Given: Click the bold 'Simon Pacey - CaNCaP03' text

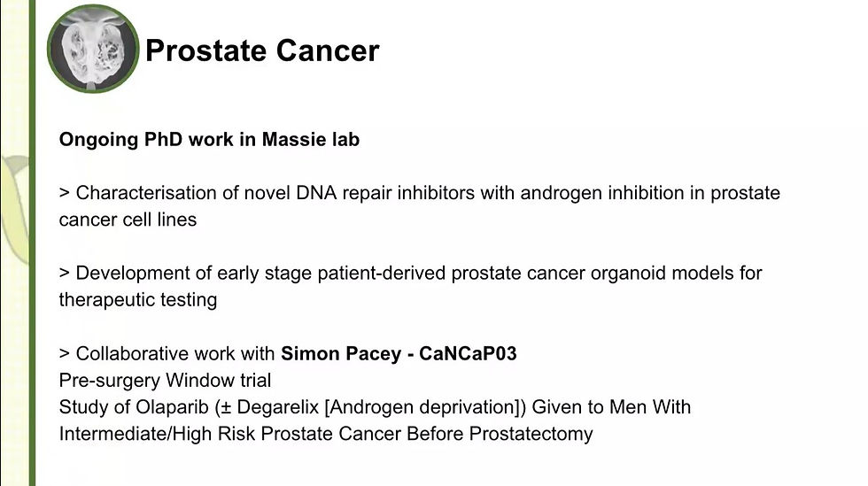Looking at the screenshot, I should 399,353.
